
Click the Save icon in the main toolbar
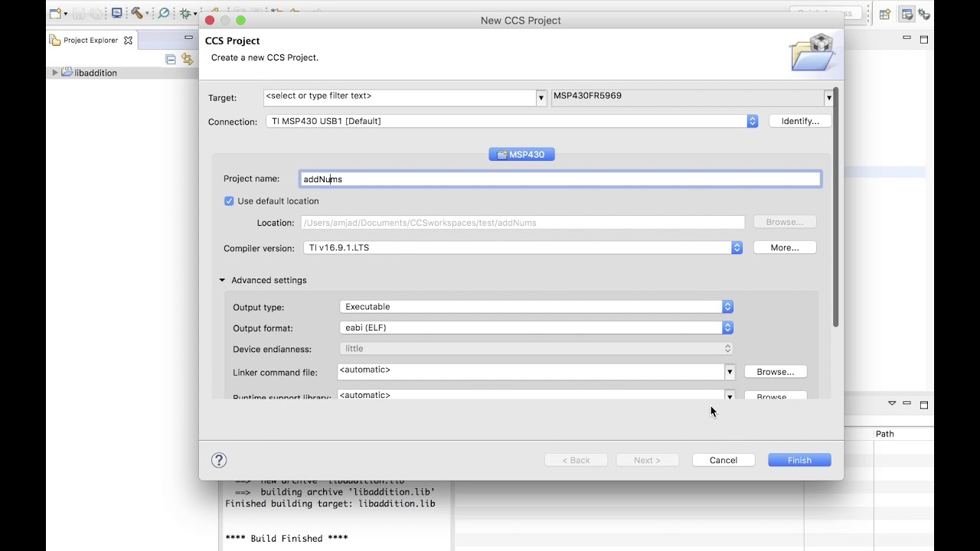point(79,13)
